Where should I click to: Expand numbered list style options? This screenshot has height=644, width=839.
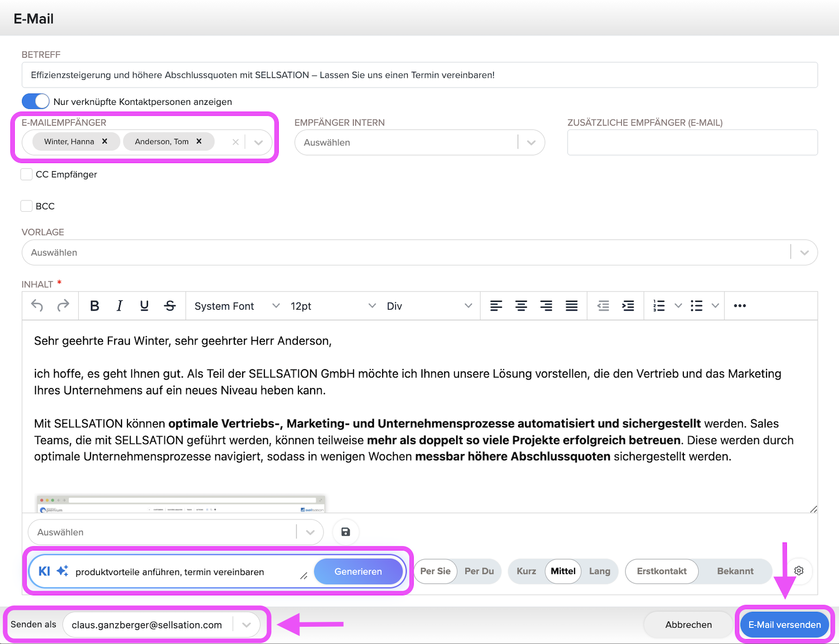(x=678, y=306)
